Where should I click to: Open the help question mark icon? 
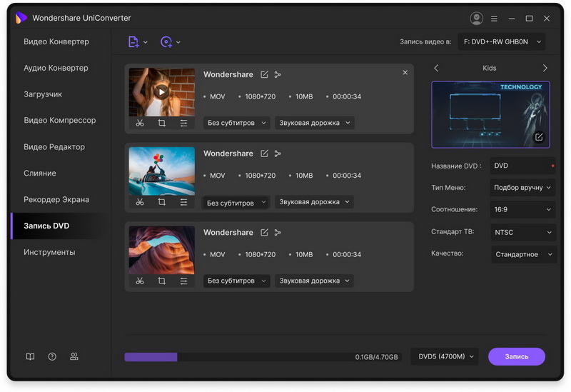tap(52, 356)
